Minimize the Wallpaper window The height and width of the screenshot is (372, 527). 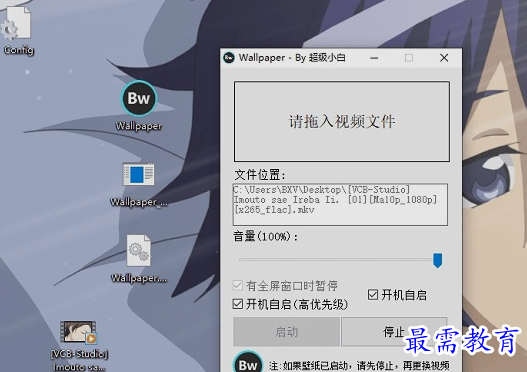coord(374,58)
